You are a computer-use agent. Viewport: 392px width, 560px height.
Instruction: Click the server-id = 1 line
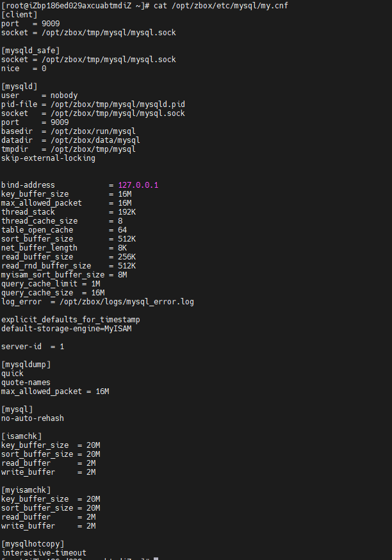(33, 346)
